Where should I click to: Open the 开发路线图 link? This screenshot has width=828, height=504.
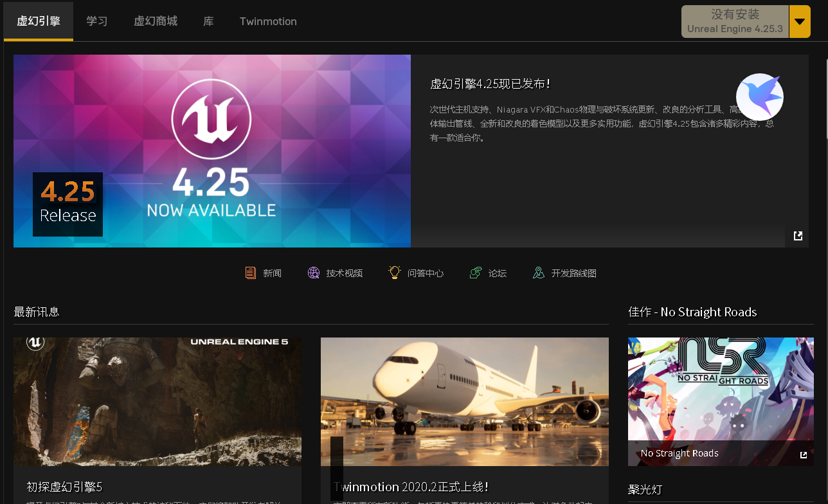574,273
